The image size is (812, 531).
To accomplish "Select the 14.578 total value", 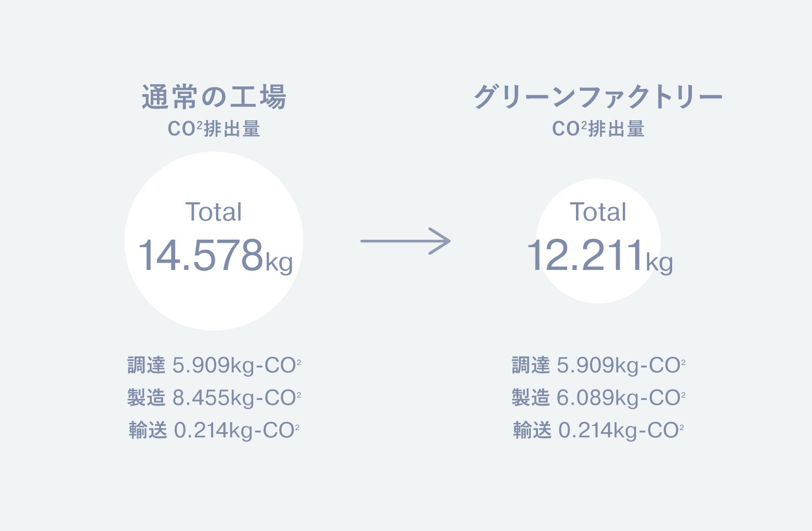I will click(x=201, y=255).
